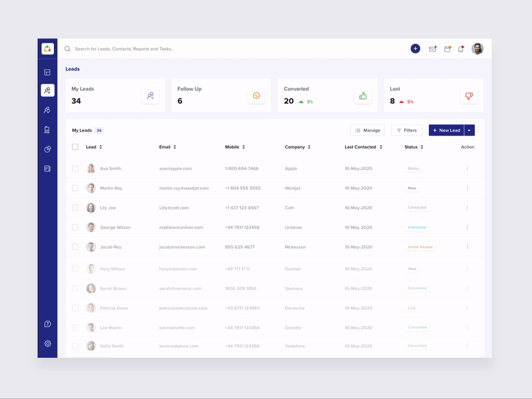
Task: Select all leads using the header checkbox
Action: click(x=75, y=147)
